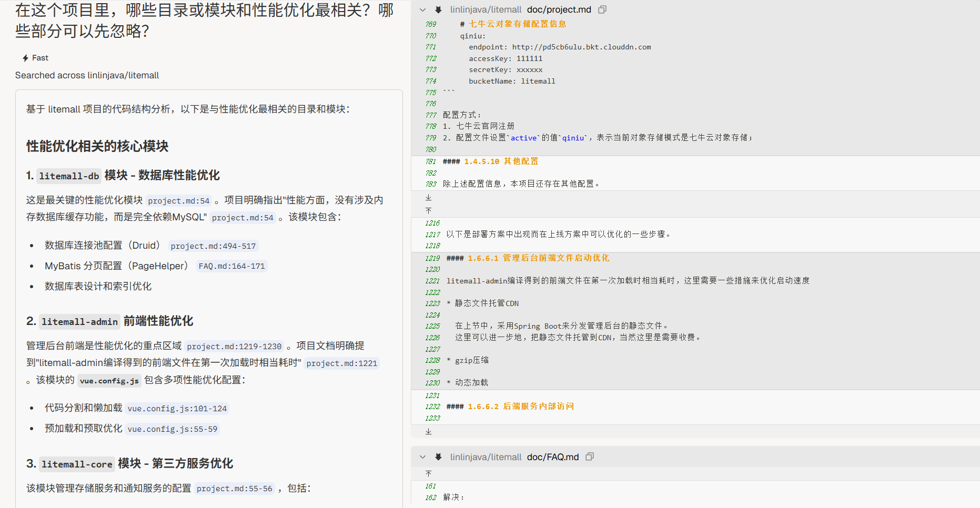Expand hidden lines above line 1216
The height and width of the screenshot is (508, 980).
(428, 210)
